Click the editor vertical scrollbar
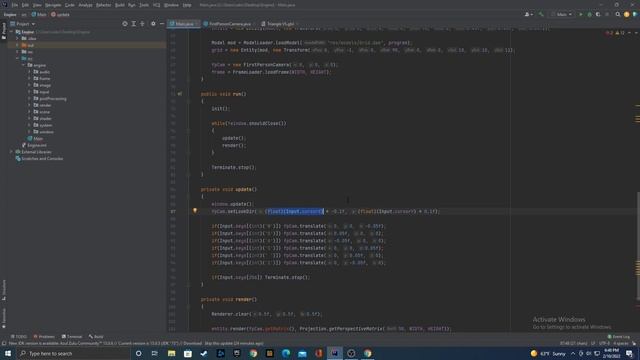Image resolution: width=640 pixels, height=360 pixels. click(x=638, y=246)
